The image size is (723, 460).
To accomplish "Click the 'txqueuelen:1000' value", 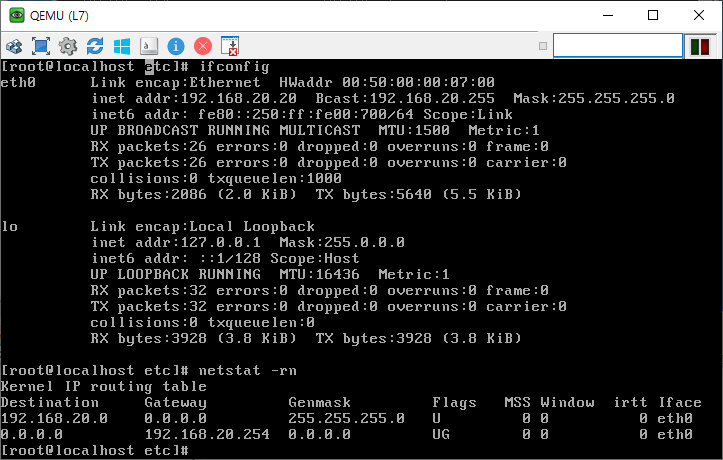I will 274,178.
